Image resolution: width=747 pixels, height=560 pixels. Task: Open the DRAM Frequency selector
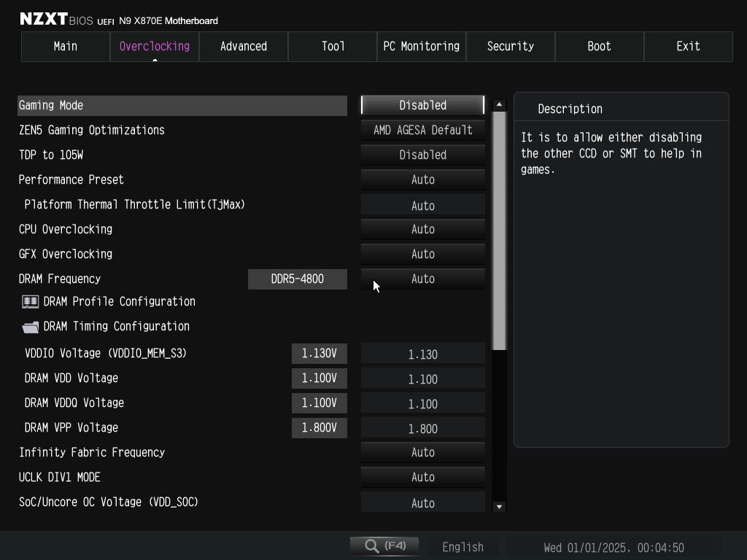422,279
